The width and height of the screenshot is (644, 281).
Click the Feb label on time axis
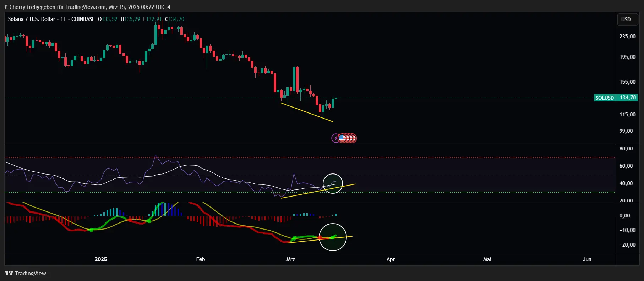(201, 259)
